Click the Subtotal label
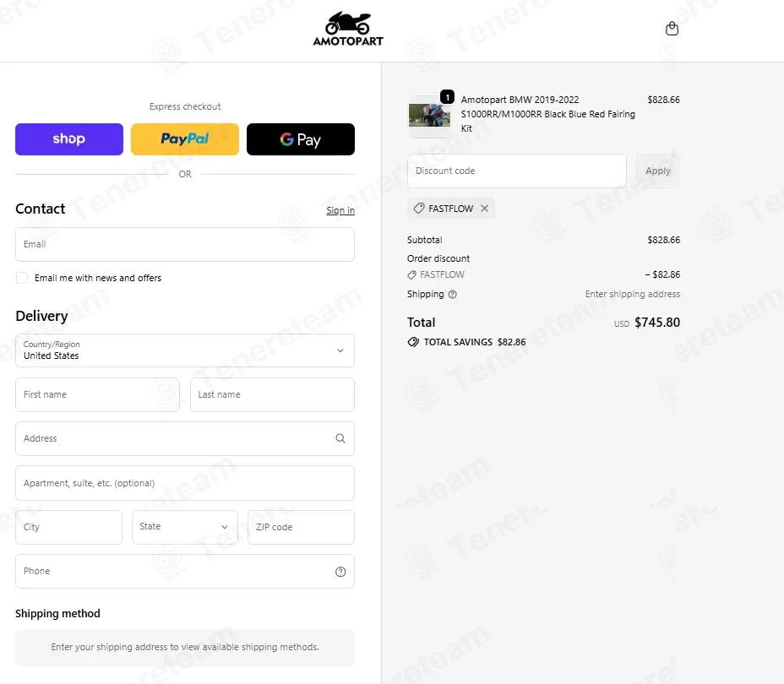 click(424, 240)
